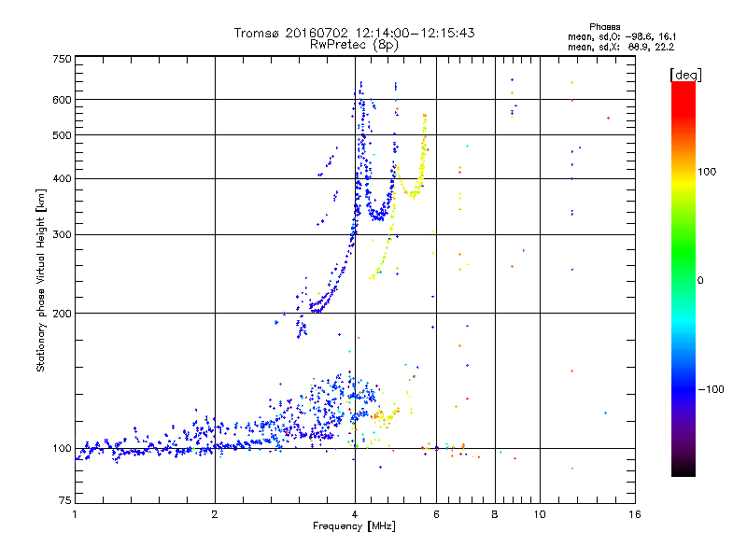This screenshot has width=747, height=560.
Task: Click the y-axis tick label '75'
Action: (65, 500)
